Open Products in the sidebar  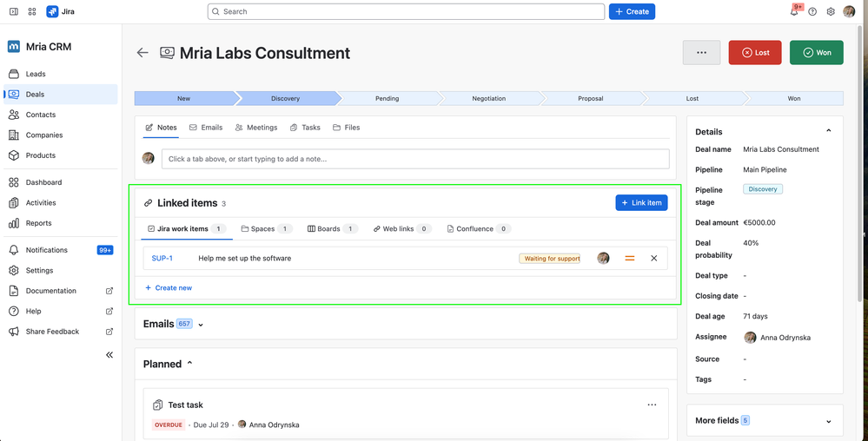pos(61,155)
